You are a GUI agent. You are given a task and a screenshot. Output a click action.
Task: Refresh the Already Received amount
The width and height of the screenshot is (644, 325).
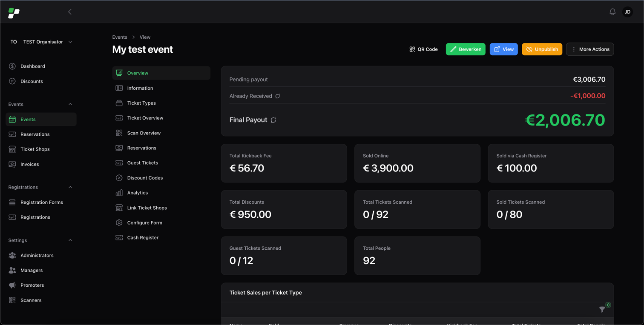[278, 96]
